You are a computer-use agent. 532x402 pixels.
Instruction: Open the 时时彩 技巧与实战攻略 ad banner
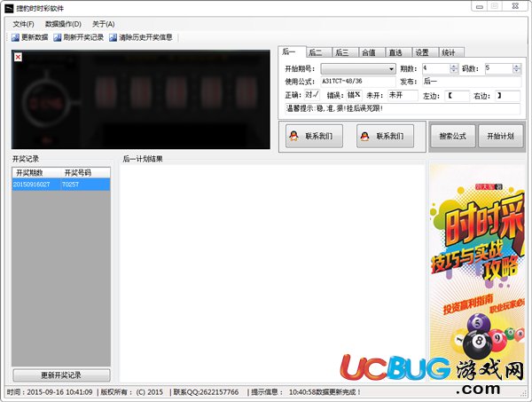coord(477,272)
